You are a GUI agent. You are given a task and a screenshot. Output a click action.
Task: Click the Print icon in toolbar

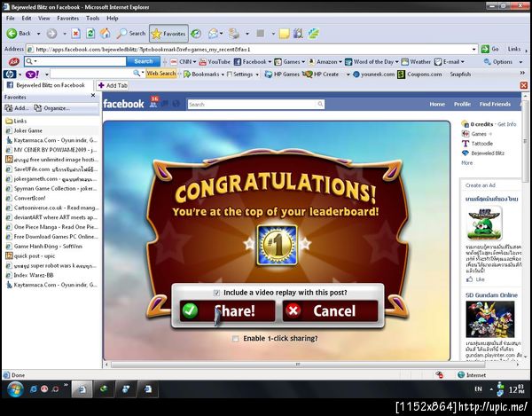234,34
